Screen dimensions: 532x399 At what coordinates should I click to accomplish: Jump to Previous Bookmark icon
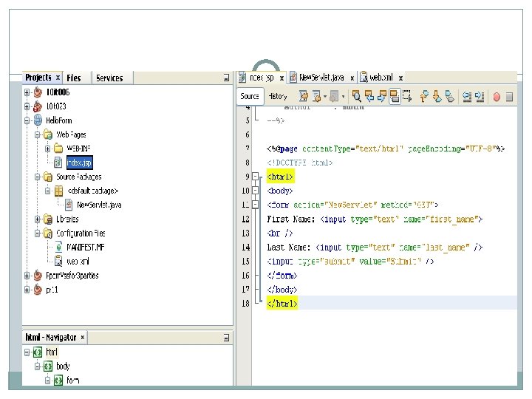tap(425, 96)
